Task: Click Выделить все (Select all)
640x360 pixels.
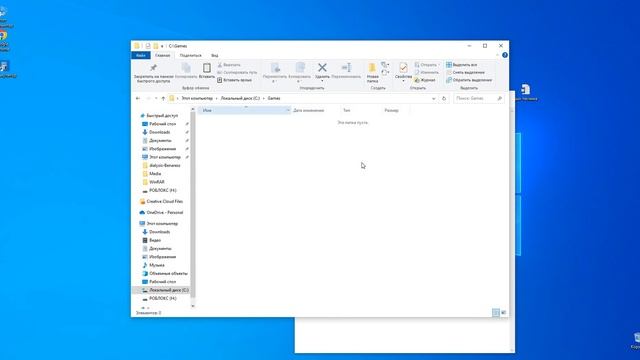Action: click(x=462, y=65)
